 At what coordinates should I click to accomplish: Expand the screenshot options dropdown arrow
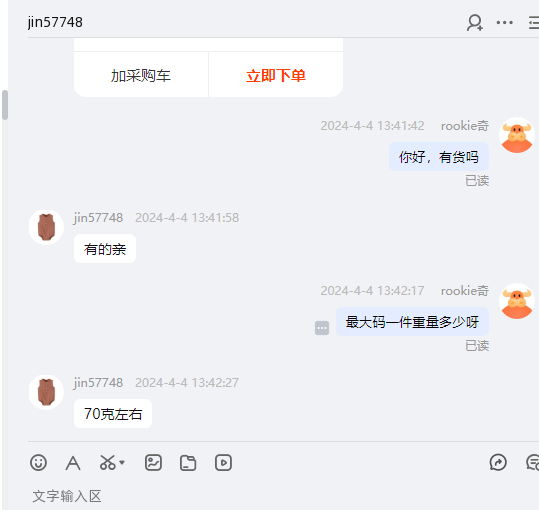click(x=122, y=463)
